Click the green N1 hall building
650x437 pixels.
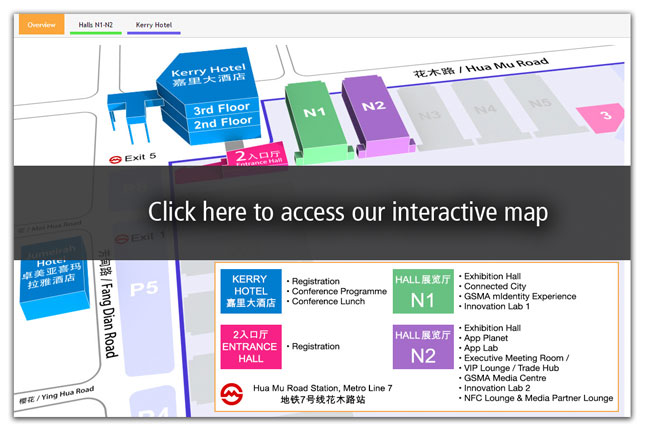click(317, 122)
